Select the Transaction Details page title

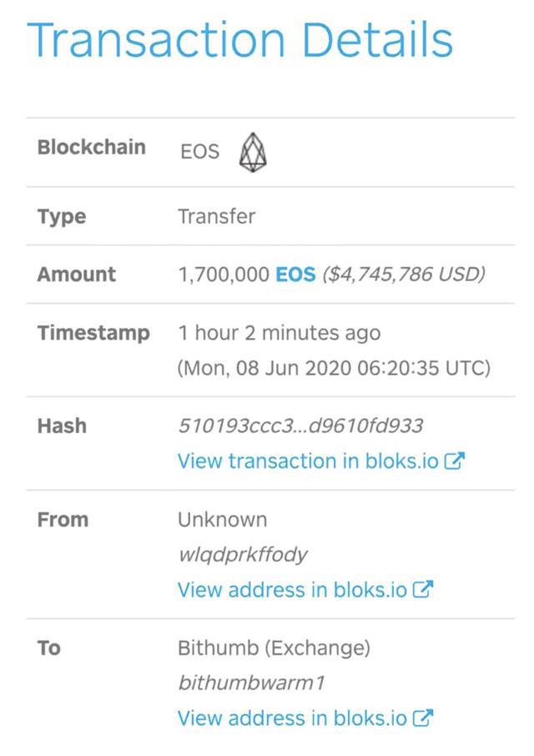(241, 38)
